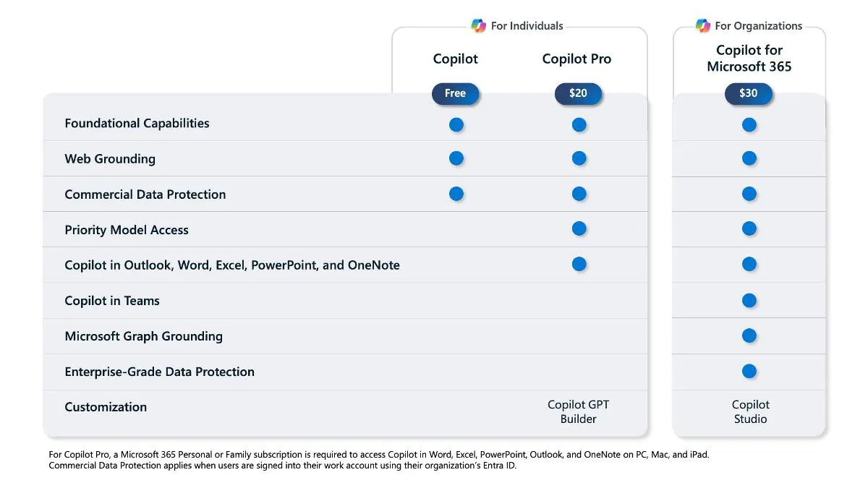The image size is (868, 488).
Task: Click Office apps dot under Copilot Pro
Action: (579, 264)
